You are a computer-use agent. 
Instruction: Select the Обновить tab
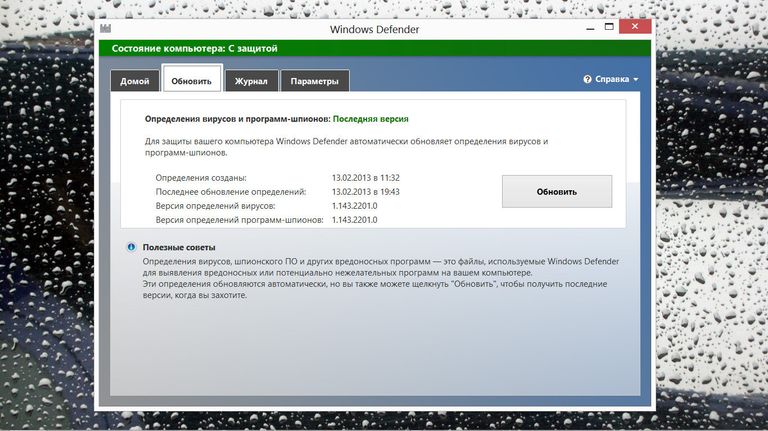click(x=192, y=79)
